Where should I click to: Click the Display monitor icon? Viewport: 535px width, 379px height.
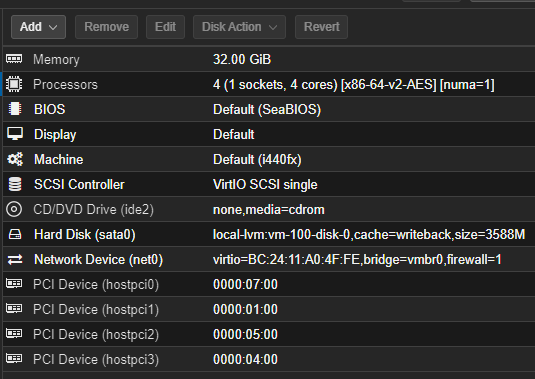pyautogui.click(x=15, y=134)
